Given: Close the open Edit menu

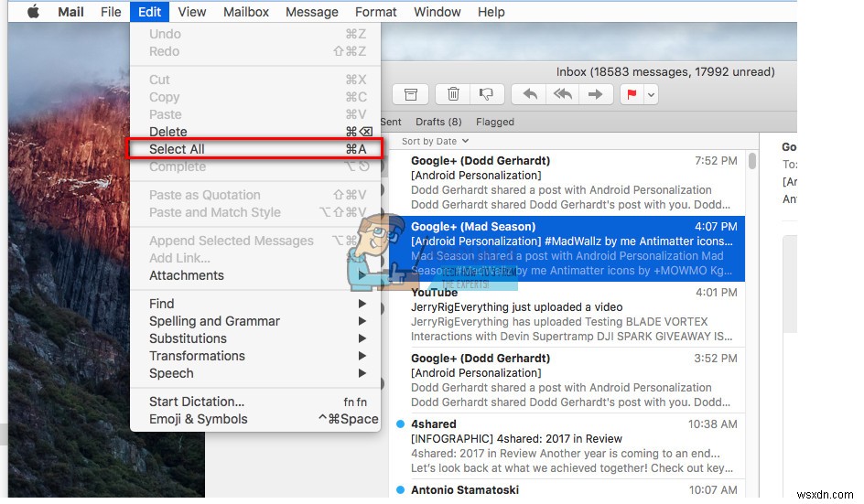Looking at the screenshot, I should 149,12.
